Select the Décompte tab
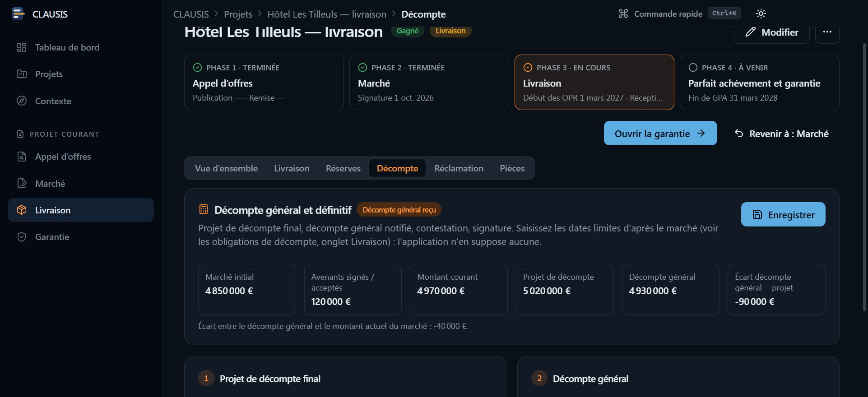868x397 pixels. (x=398, y=168)
